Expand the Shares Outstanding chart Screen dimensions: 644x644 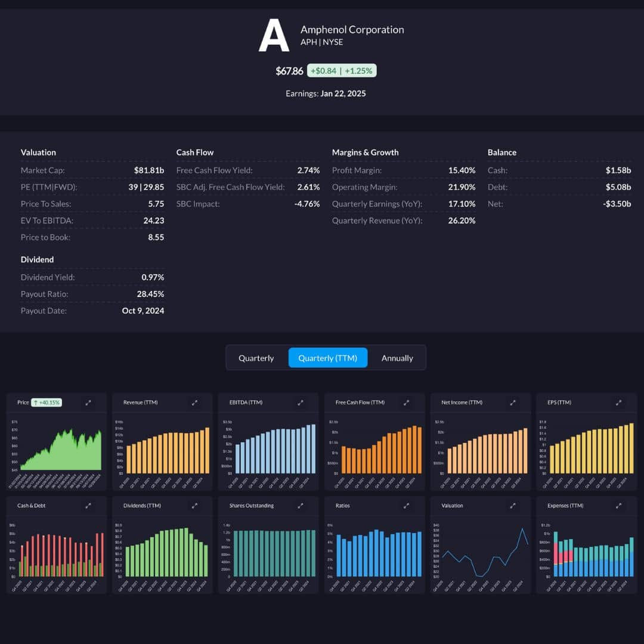click(x=300, y=506)
